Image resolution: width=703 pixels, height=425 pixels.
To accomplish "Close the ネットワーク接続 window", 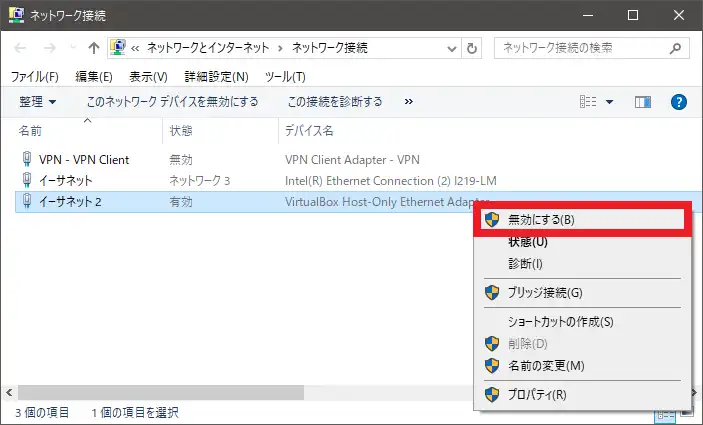I will coord(679,15).
